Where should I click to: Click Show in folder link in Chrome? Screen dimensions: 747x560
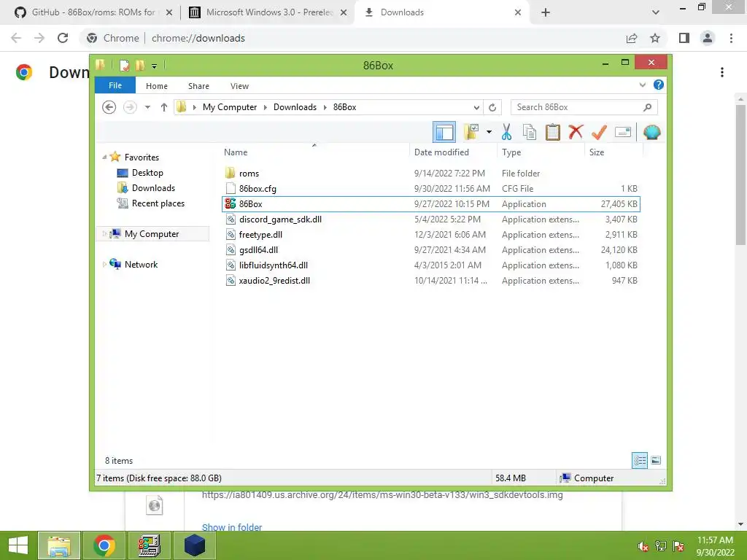click(x=232, y=526)
